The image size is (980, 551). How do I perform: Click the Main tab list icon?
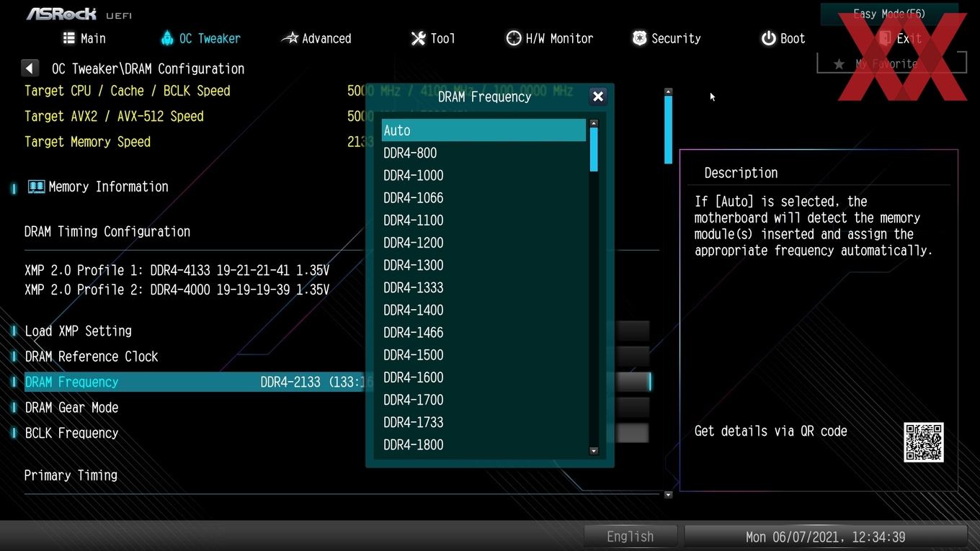68,38
